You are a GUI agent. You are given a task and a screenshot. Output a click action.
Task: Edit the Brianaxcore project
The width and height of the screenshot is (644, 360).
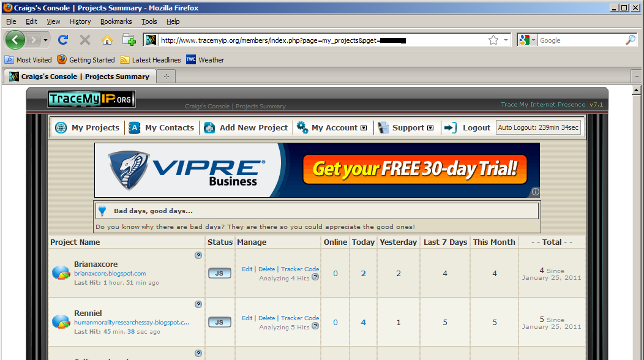(247, 269)
